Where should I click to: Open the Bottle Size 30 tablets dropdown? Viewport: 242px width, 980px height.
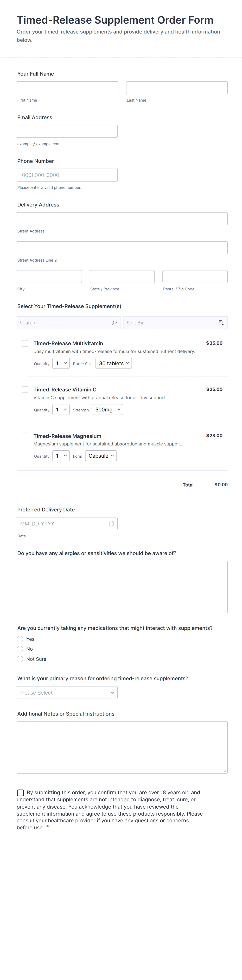[113, 363]
